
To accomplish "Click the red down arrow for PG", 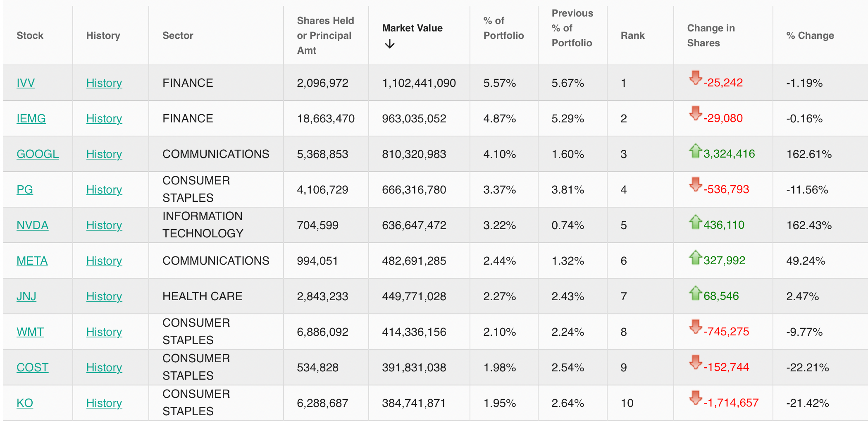I will (696, 184).
